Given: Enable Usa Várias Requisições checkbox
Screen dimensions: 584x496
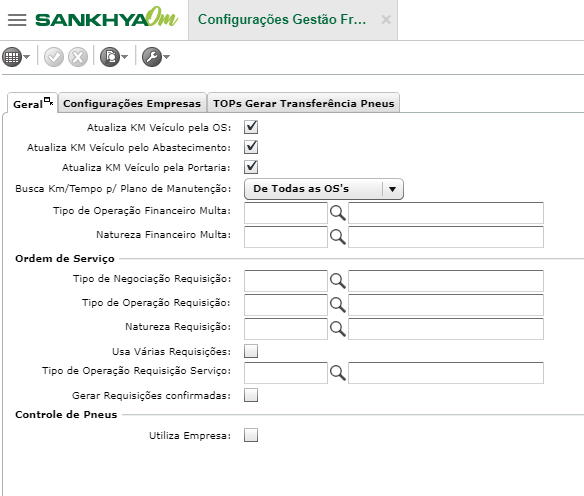Looking at the screenshot, I should click(251, 351).
